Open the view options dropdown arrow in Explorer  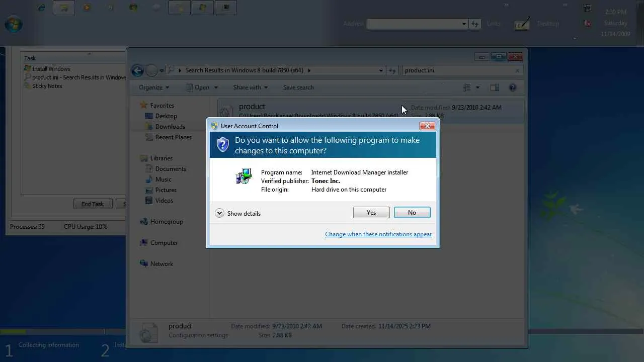[x=477, y=87]
